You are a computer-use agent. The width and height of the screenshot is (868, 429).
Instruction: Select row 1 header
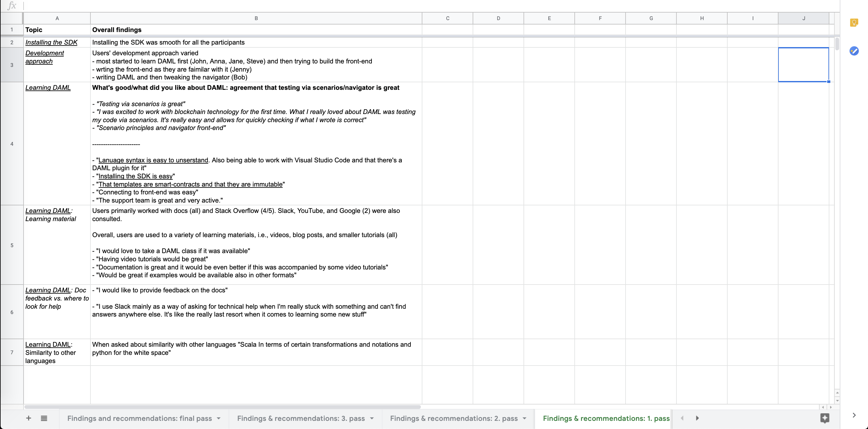coord(12,30)
